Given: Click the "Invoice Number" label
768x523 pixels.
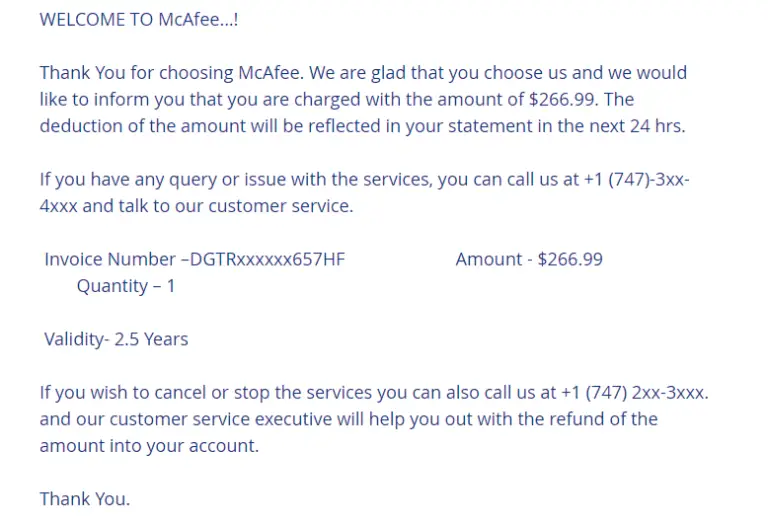Looking at the screenshot, I should coord(110,259).
